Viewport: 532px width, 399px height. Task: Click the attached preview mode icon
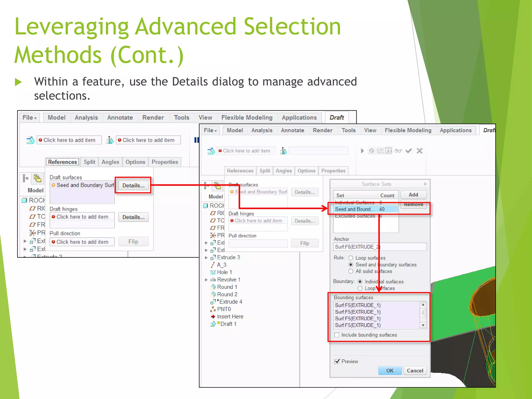click(x=389, y=151)
